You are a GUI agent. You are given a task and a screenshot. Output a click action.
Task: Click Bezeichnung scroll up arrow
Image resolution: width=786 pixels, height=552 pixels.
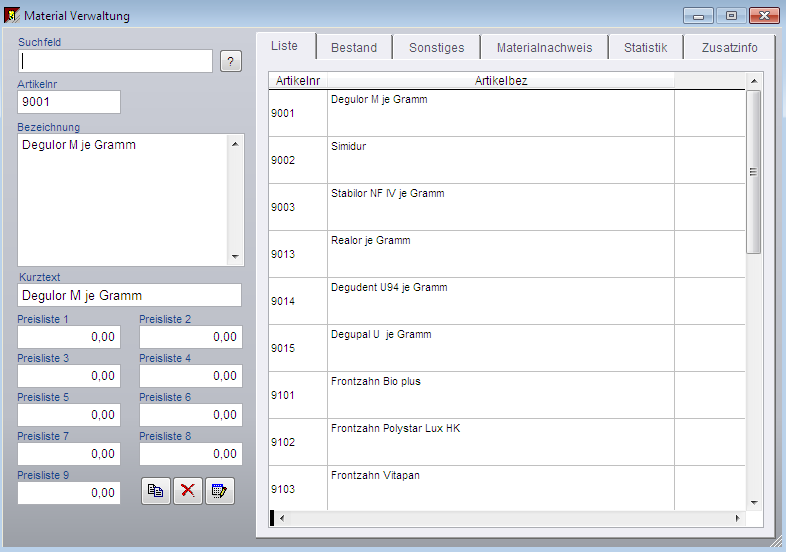[235, 144]
